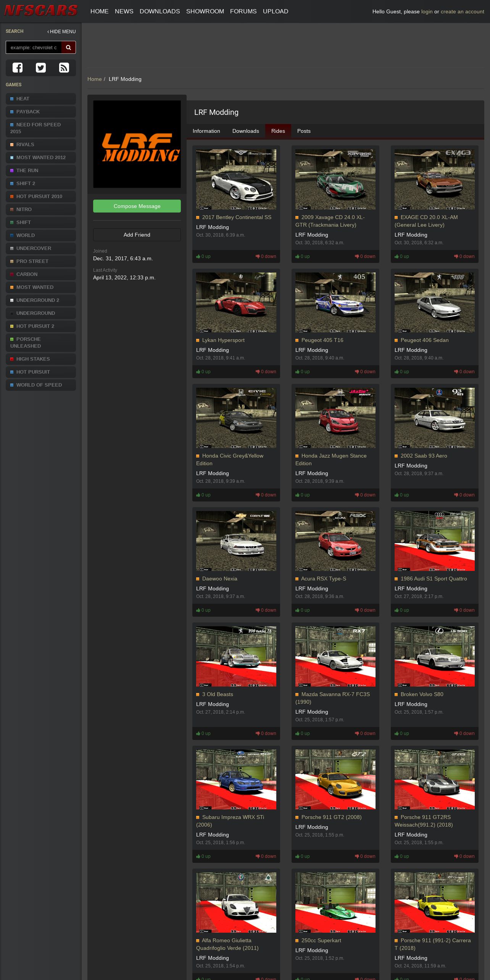Go to Home breadcrumb link
The height and width of the screenshot is (980, 490).
[x=94, y=79]
